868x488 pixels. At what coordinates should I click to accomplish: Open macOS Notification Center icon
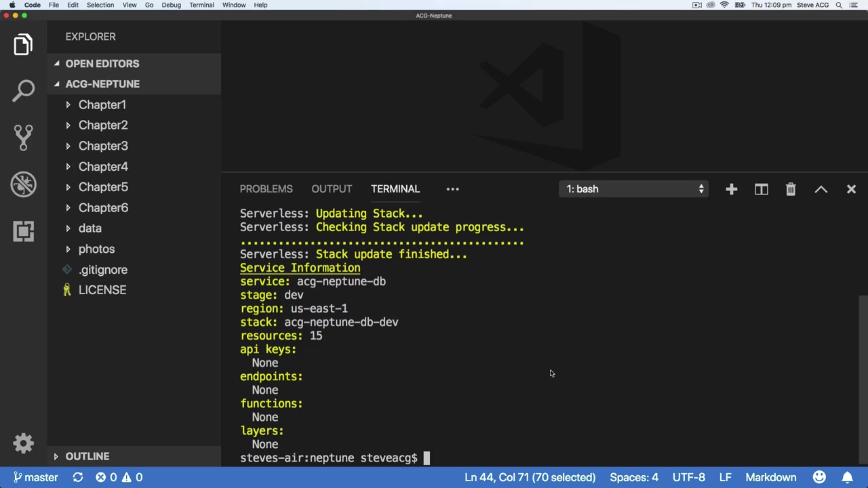(854, 5)
